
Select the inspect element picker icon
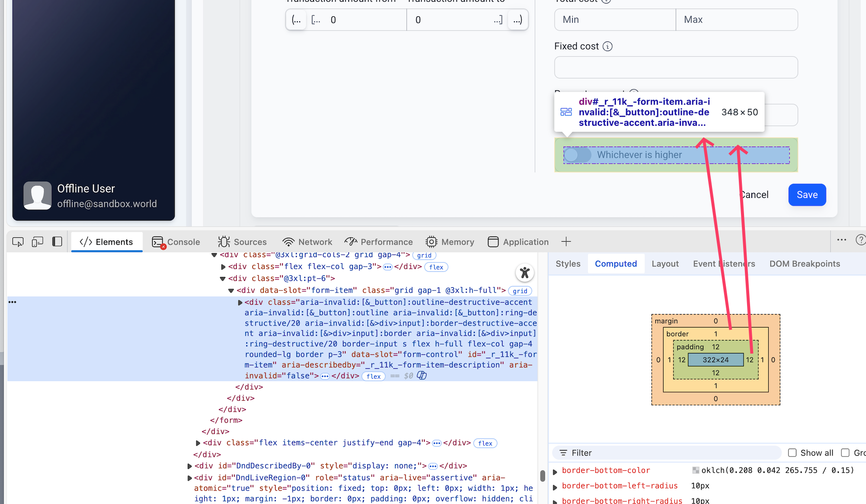pos(18,242)
